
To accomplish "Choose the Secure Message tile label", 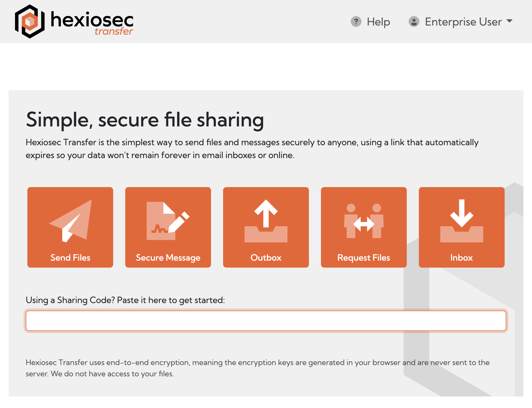I will coord(168,258).
